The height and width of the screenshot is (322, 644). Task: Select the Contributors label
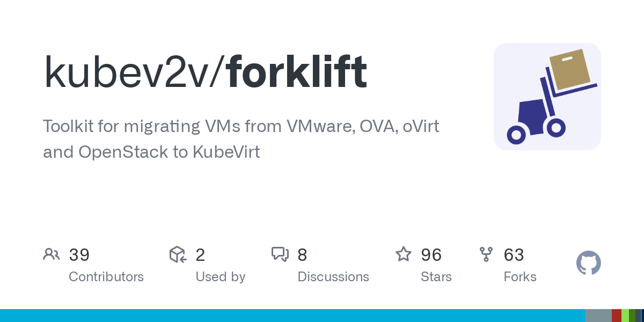click(106, 277)
